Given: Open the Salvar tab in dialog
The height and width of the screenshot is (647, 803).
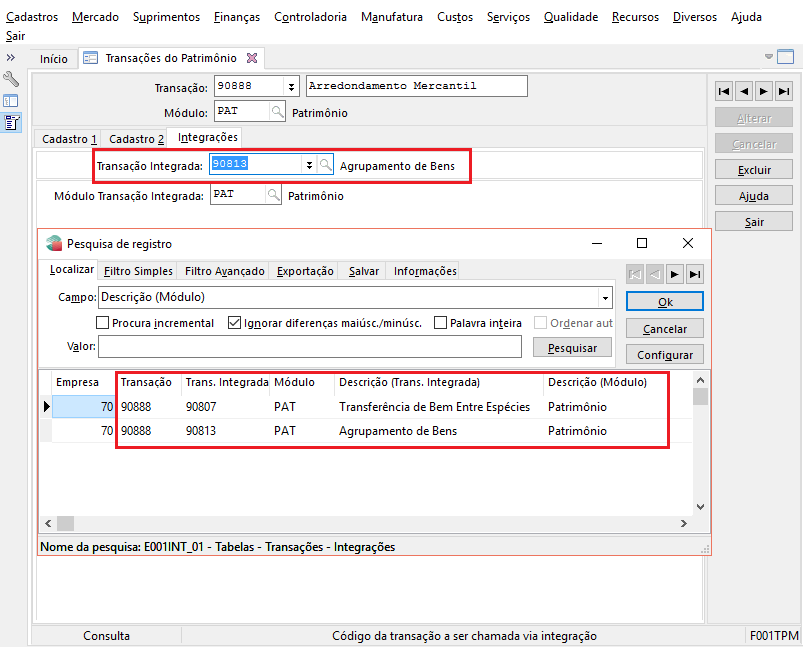Looking at the screenshot, I should (x=364, y=271).
